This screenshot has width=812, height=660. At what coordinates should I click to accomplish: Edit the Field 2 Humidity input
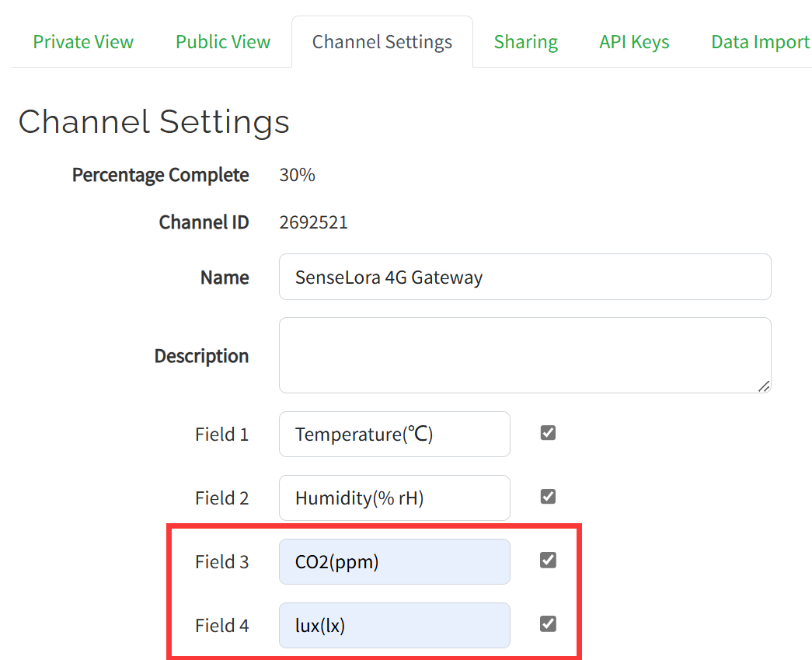(x=395, y=498)
